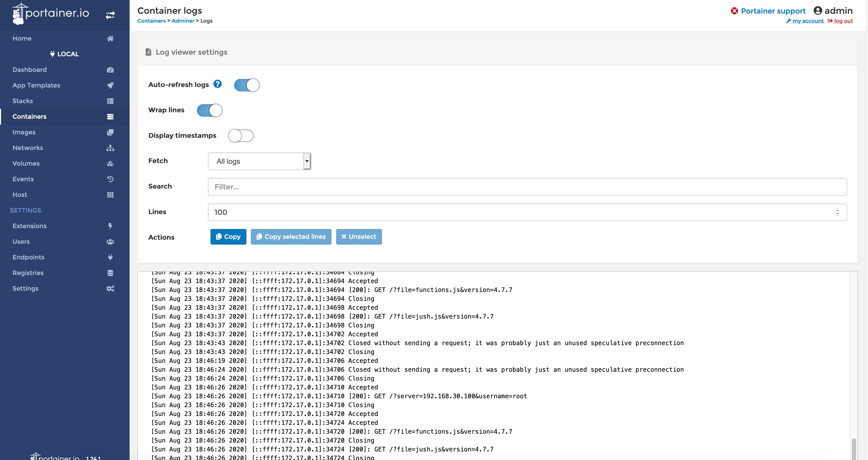Click the Registries database icon in sidebar

[x=111, y=273]
